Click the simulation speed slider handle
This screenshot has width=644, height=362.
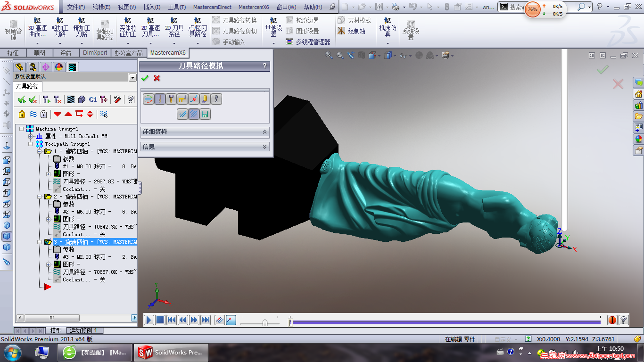264,322
